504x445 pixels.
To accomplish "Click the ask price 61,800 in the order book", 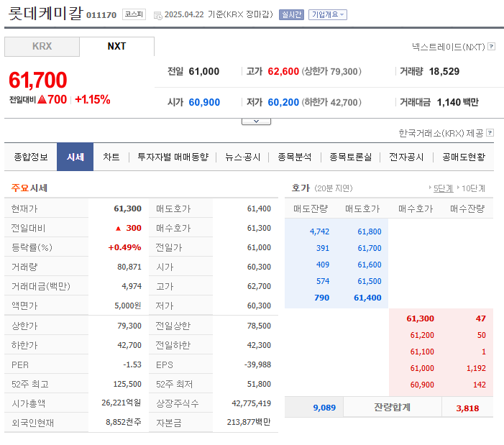I will [x=370, y=231].
